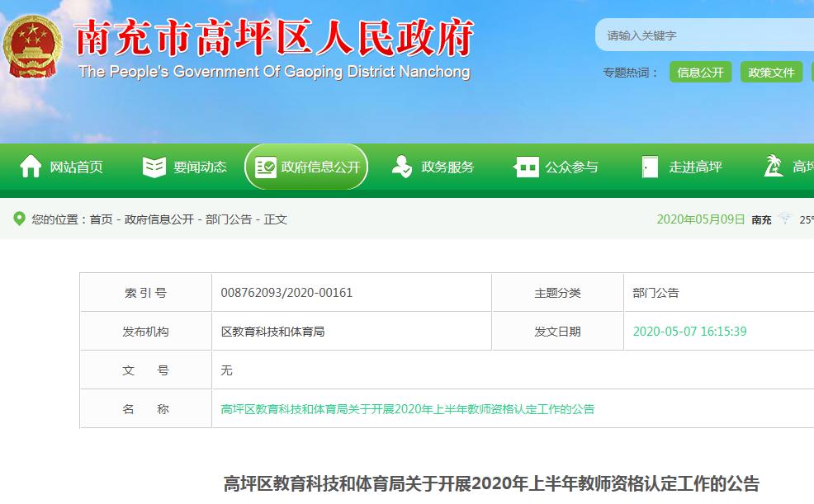Click the palm tree icon near 高坪

pyautogui.click(x=774, y=166)
